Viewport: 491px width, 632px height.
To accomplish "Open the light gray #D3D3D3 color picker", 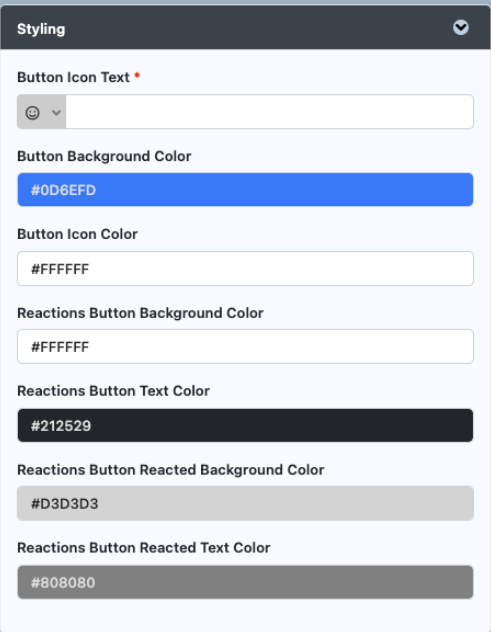I will pos(245,503).
